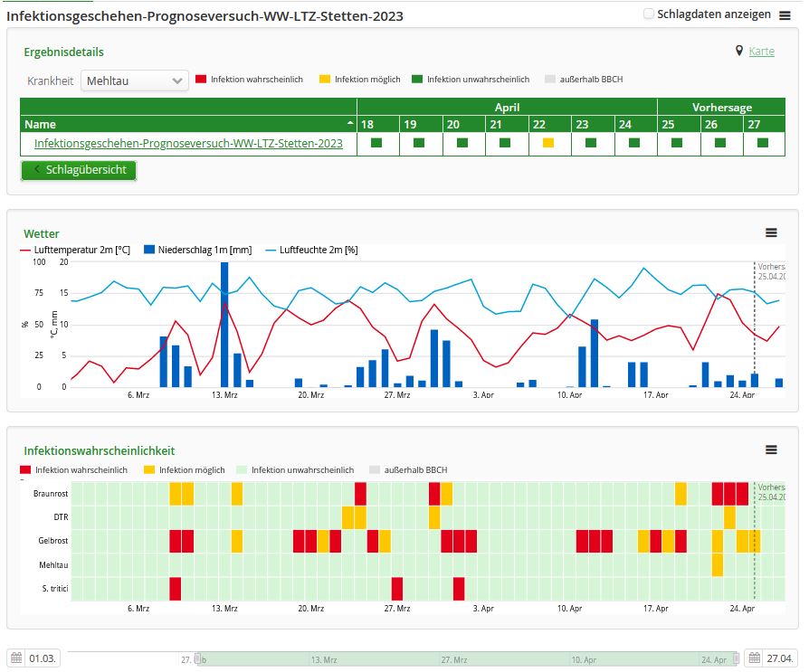Screen dimensions: 809x672
Task: Open the Krankheit dropdown showing Mehltau
Action: (x=135, y=80)
